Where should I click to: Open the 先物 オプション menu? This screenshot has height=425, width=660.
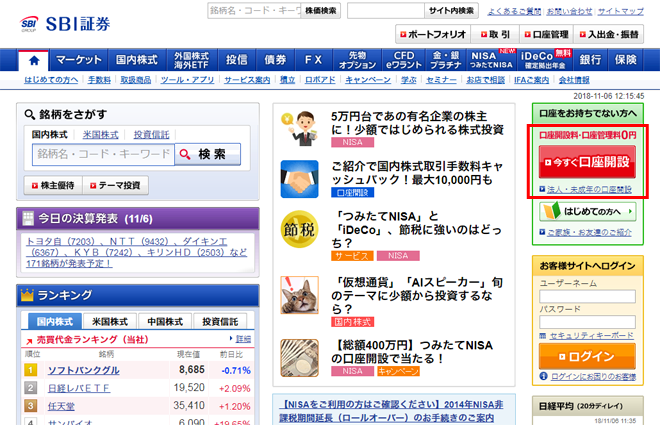point(357,60)
